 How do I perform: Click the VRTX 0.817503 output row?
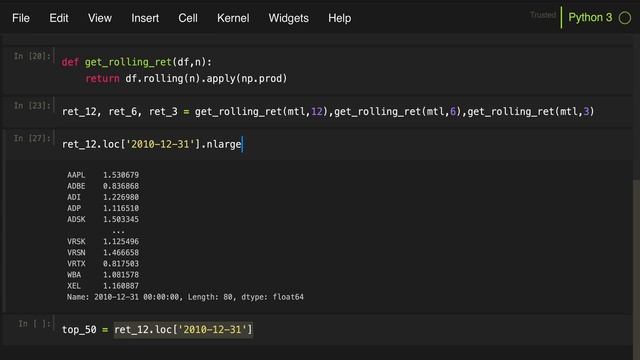pyautogui.click(x=103, y=264)
